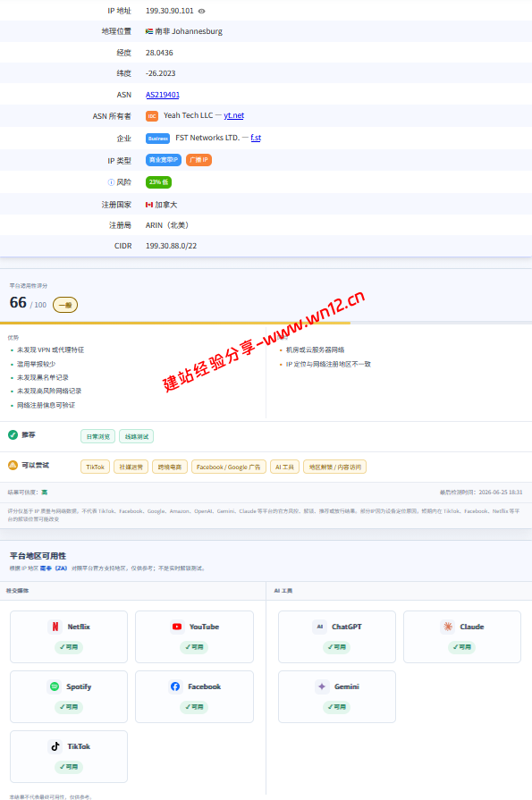Click the latitude value -26.2023
Image resolution: width=532 pixels, height=800 pixels.
click(160, 73)
